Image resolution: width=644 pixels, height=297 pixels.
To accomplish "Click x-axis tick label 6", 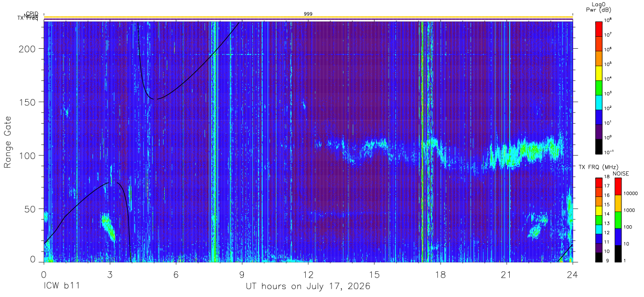I will 176,275.
